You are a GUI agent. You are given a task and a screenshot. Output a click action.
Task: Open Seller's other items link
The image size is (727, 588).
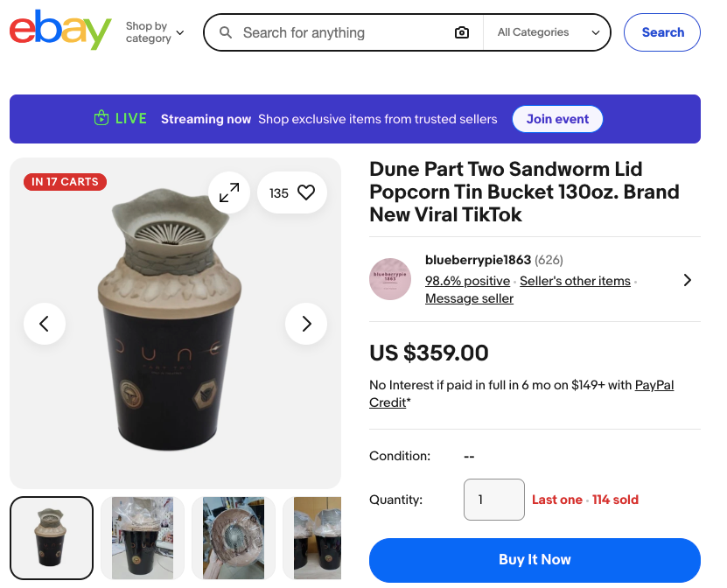(575, 281)
